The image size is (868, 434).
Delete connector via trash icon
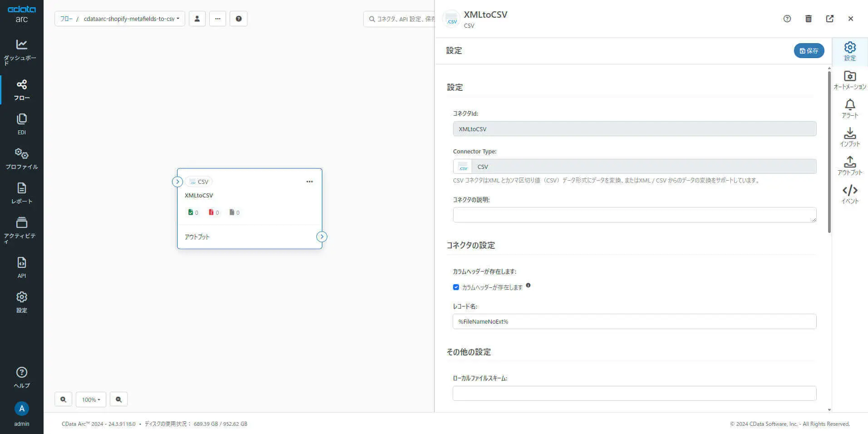coord(809,19)
